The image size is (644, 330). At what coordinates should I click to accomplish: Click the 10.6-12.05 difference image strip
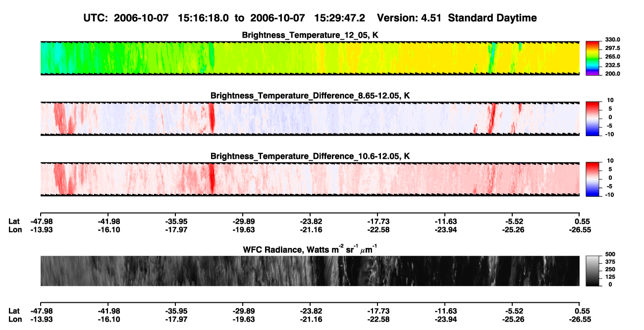310,179
